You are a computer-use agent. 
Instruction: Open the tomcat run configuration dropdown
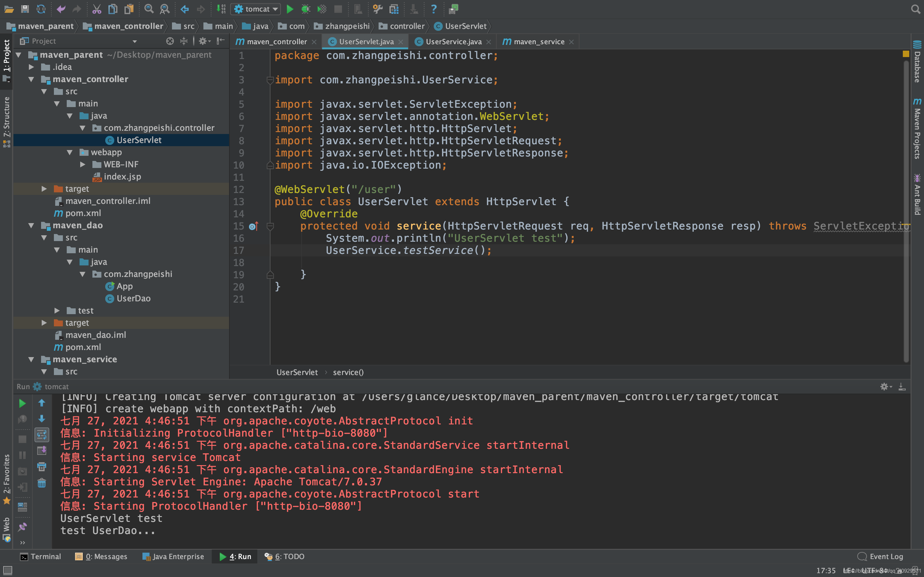point(255,9)
